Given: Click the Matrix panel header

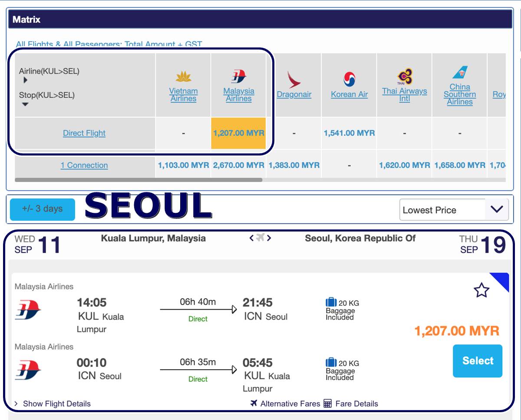Looking at the screenshot, I should click(x=260, y=19).
